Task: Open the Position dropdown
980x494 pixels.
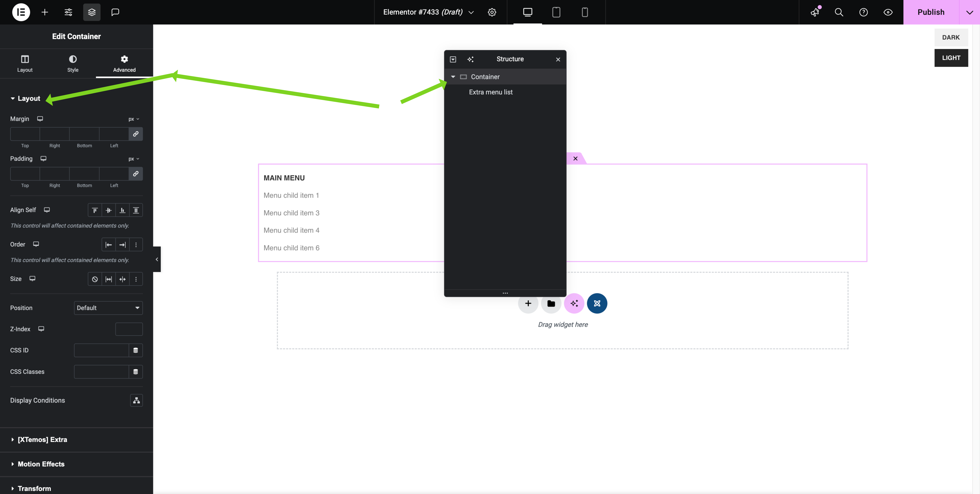Action: [x=108, y=308]
